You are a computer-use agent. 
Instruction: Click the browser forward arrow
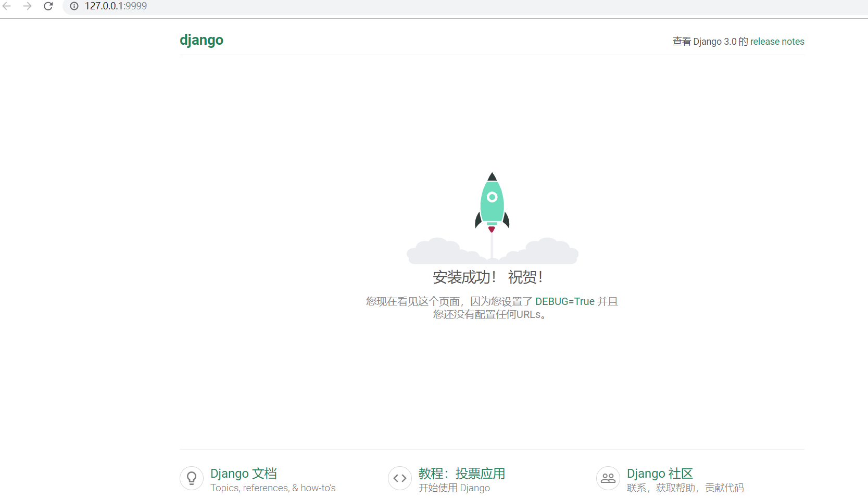click(28, 6)
